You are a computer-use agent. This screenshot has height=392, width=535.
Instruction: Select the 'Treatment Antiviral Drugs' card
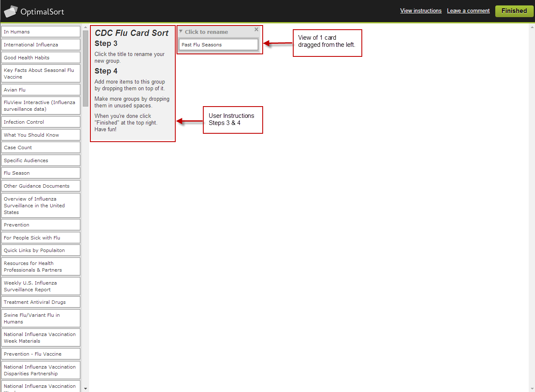[x=41, y=302]
